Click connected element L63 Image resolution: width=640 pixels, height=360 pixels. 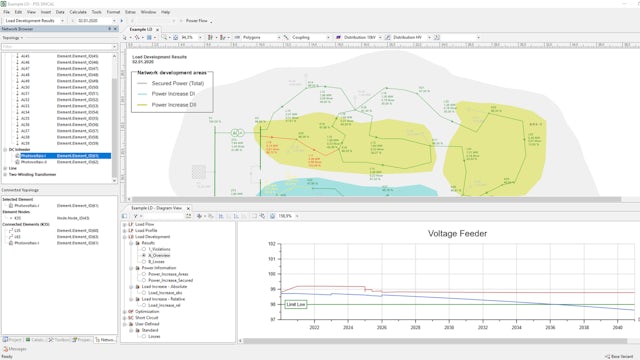coord(18,237)
